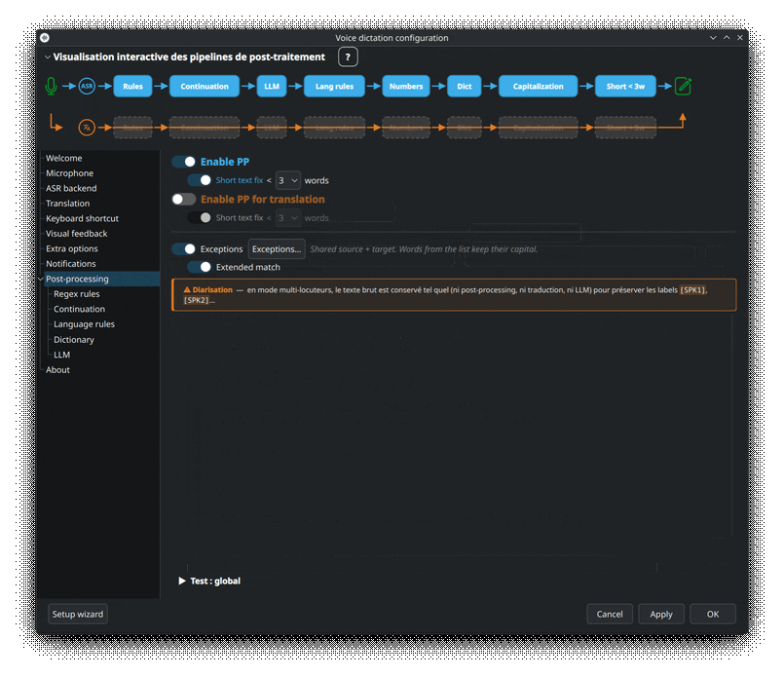
Task: Select the blue LLM pipeline stage
Action: (x=272, y=86)
